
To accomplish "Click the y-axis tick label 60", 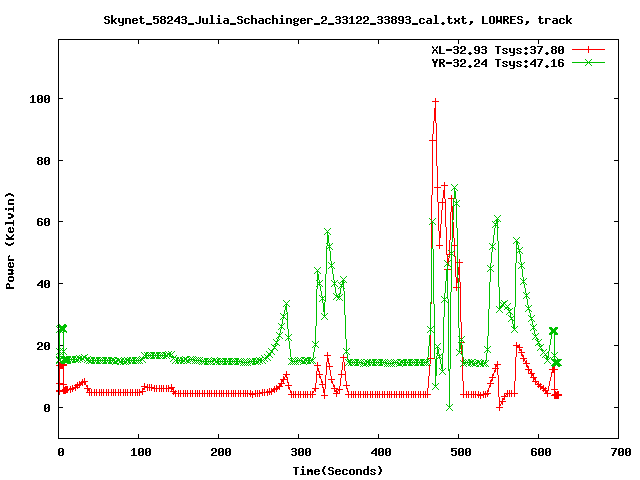I will 43,222.
